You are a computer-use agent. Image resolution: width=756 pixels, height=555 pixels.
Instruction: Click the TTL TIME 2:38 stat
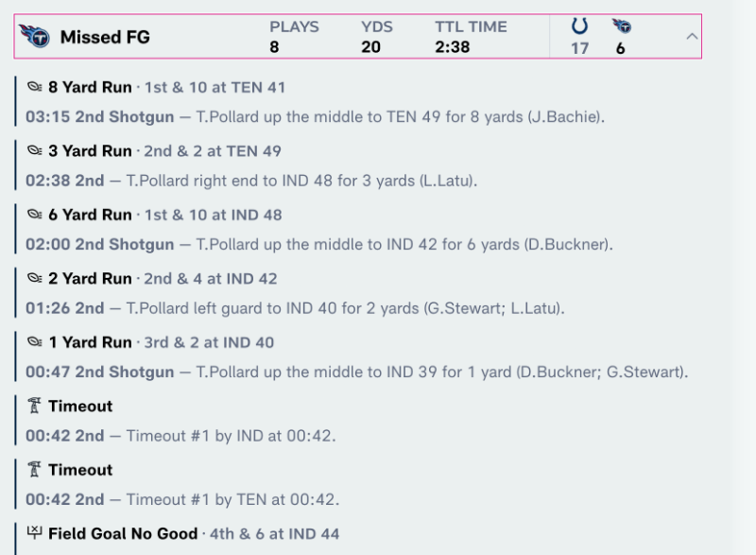471,37
